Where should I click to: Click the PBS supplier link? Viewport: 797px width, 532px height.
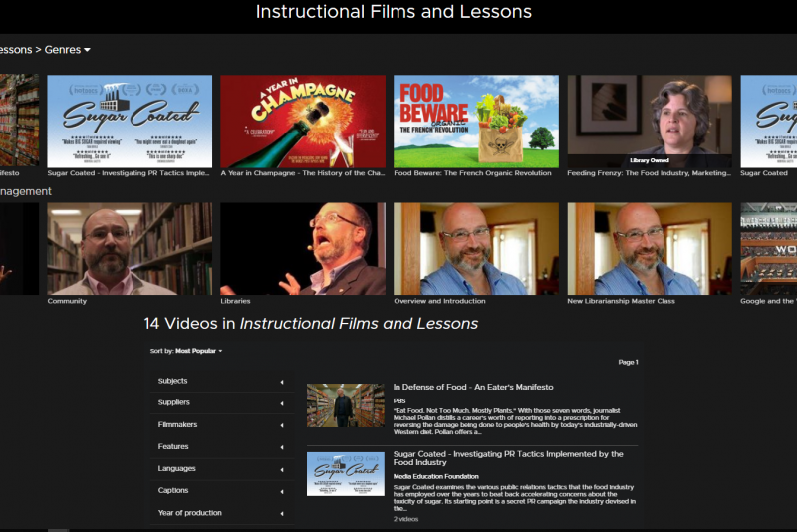pyautogui.click(x=399, y=400)
